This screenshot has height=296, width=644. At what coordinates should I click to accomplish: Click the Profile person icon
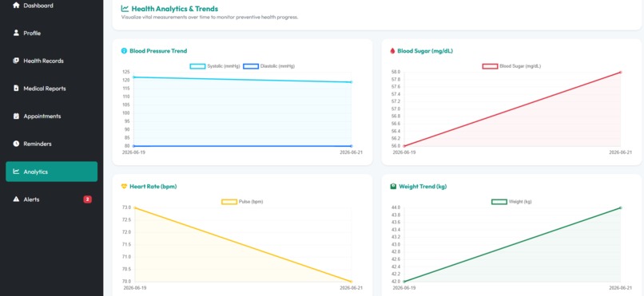pos(16,33)
